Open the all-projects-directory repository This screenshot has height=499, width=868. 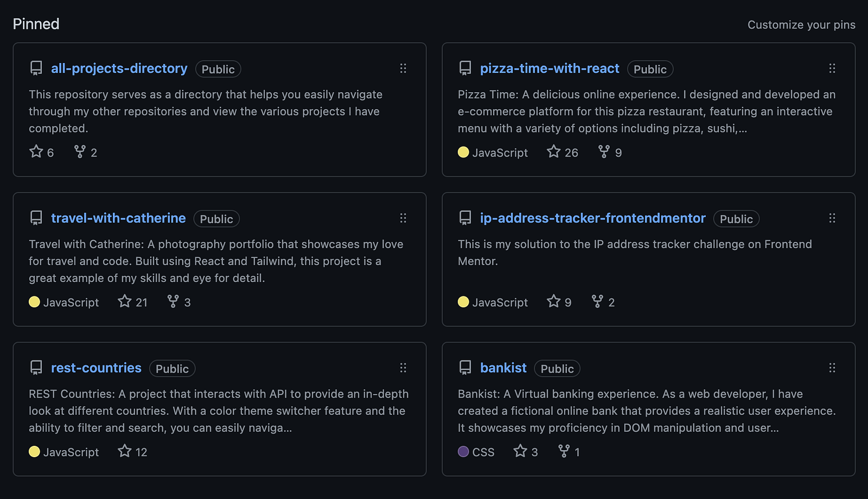coord(119,68)
